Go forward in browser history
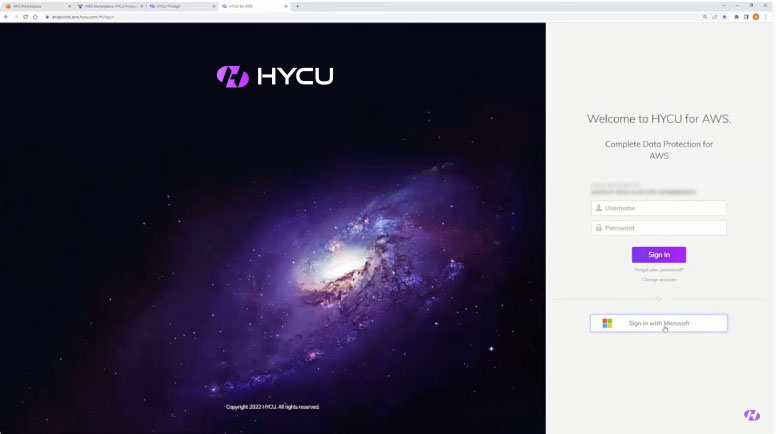 16,17
